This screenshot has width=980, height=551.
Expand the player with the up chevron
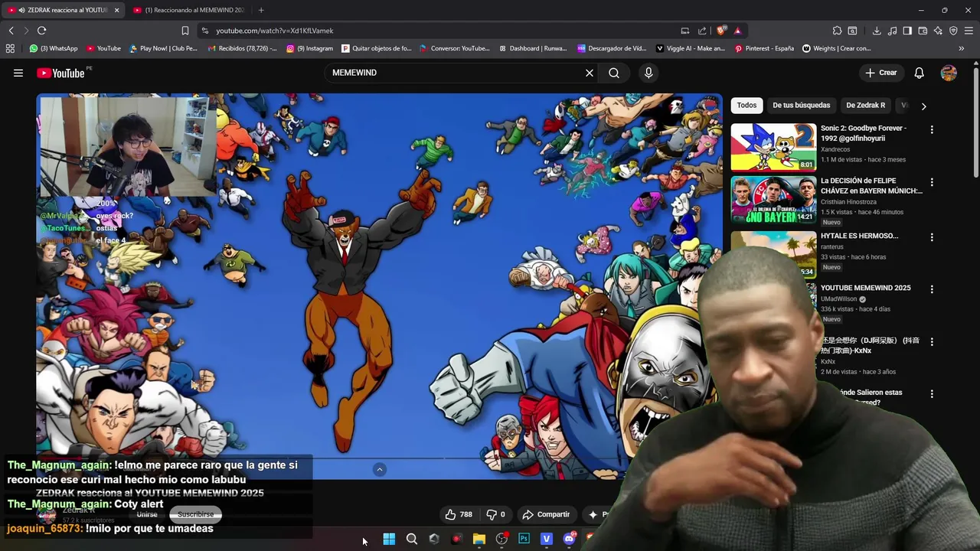pos(380,470)
